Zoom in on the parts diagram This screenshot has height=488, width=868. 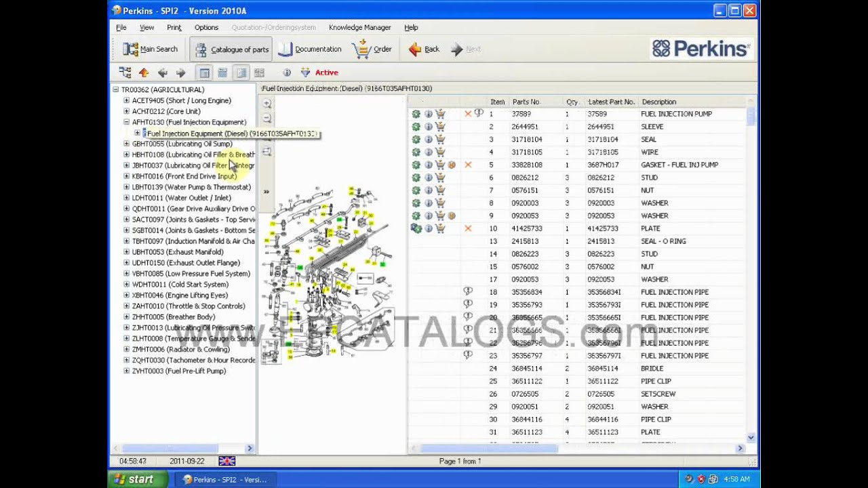coord(267,104)
